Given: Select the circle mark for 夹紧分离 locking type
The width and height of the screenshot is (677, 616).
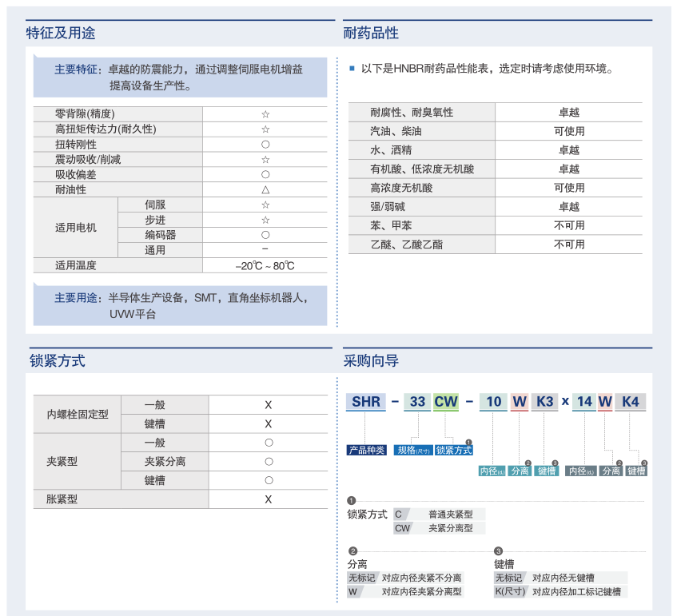Looking at the screenshot, I should tap(269, 462).
